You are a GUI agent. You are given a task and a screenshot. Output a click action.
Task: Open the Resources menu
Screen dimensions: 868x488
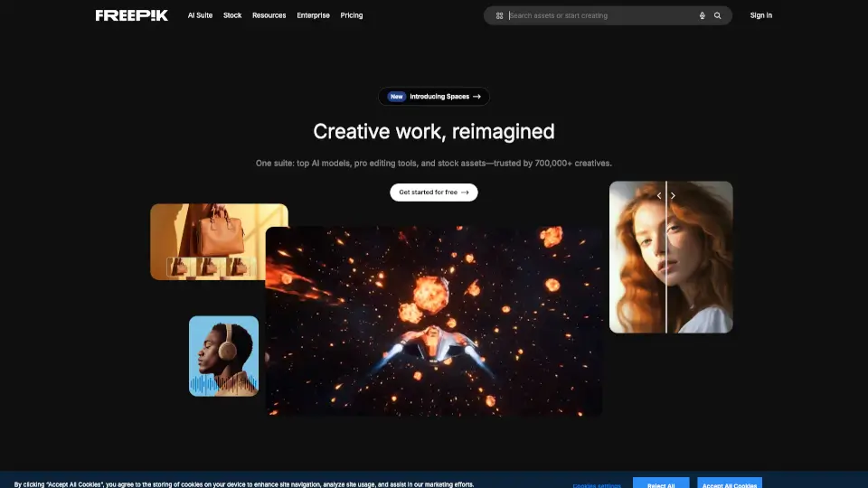pos(269,15)
